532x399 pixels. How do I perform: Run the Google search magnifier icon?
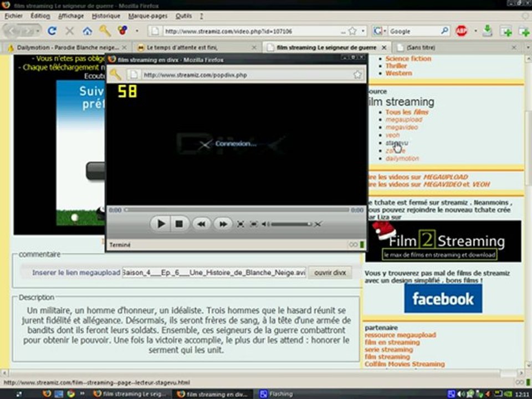pos(444,31)
